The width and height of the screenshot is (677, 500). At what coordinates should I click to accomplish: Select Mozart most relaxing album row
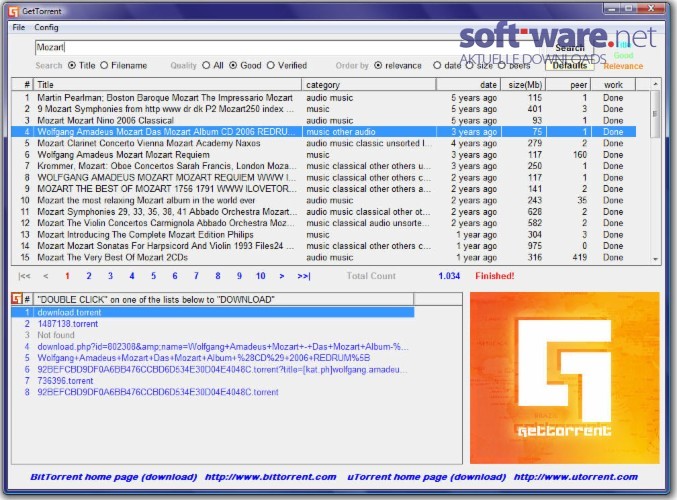pos(324,200)
